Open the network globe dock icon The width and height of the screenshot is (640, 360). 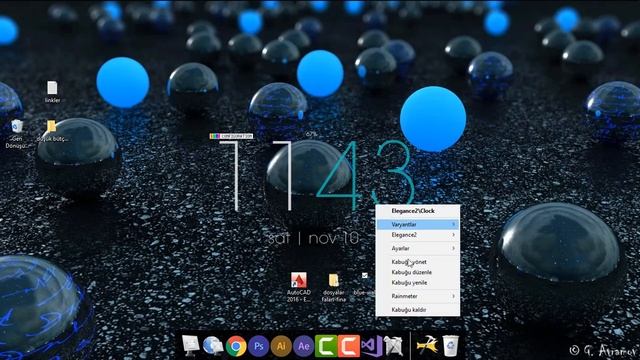point(213,346)
